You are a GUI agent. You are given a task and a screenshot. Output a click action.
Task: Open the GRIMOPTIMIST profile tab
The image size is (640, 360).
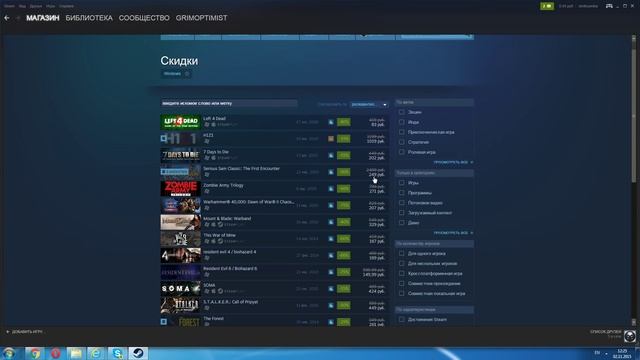click(x=202, y=18)
